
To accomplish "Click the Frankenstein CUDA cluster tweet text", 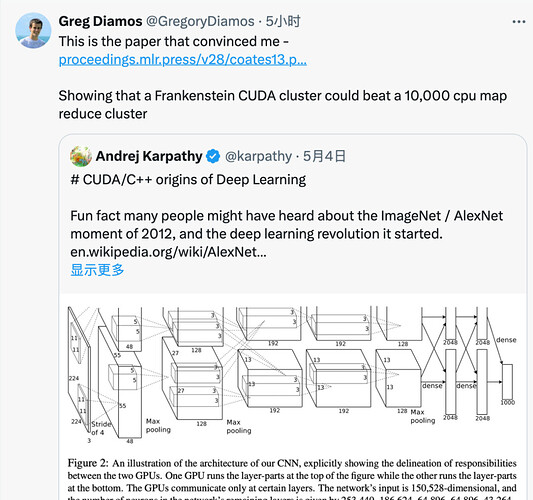I will 282,105.
